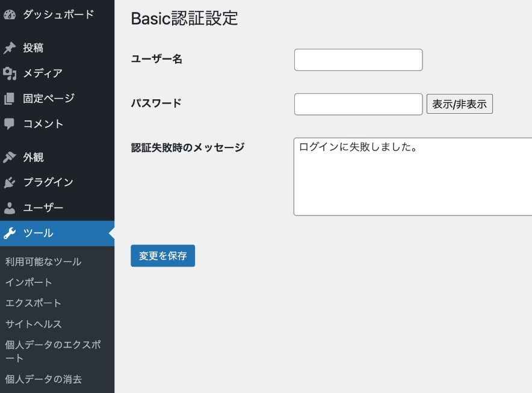The width and height of the screenshot is (532, 393).
Task: Click the 固定ページ pages icon
Action: point(10,98)
